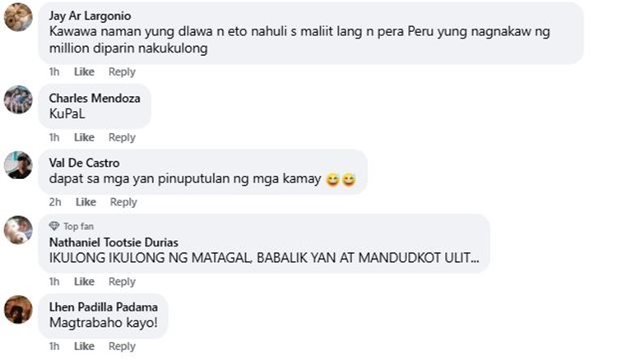Reply to Val De Castro's comment
The image size is (617, 364).
point(123,201)
